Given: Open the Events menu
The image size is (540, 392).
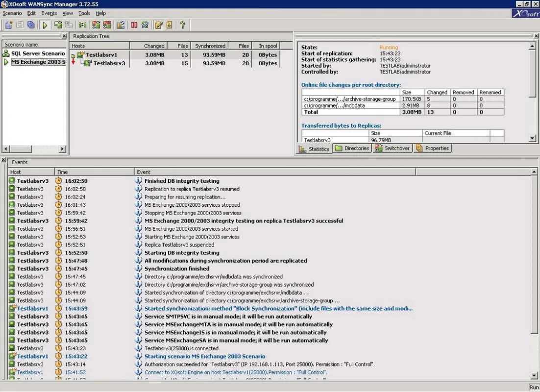Looking at the screenshot, I should (x=49, y=13).
